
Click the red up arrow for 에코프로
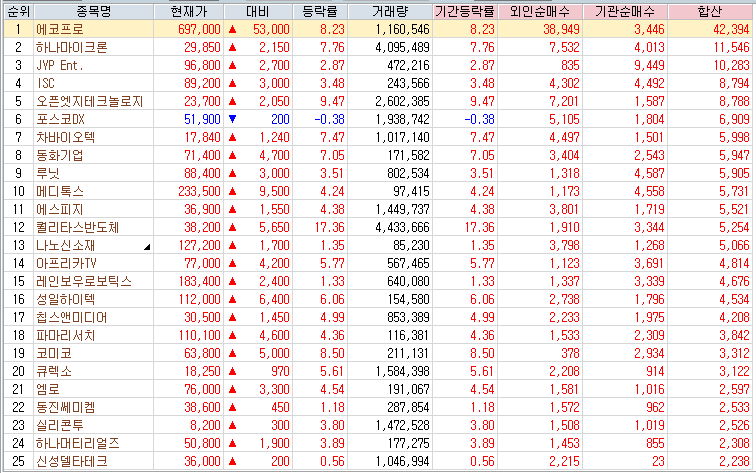click(x=232, y=29)
